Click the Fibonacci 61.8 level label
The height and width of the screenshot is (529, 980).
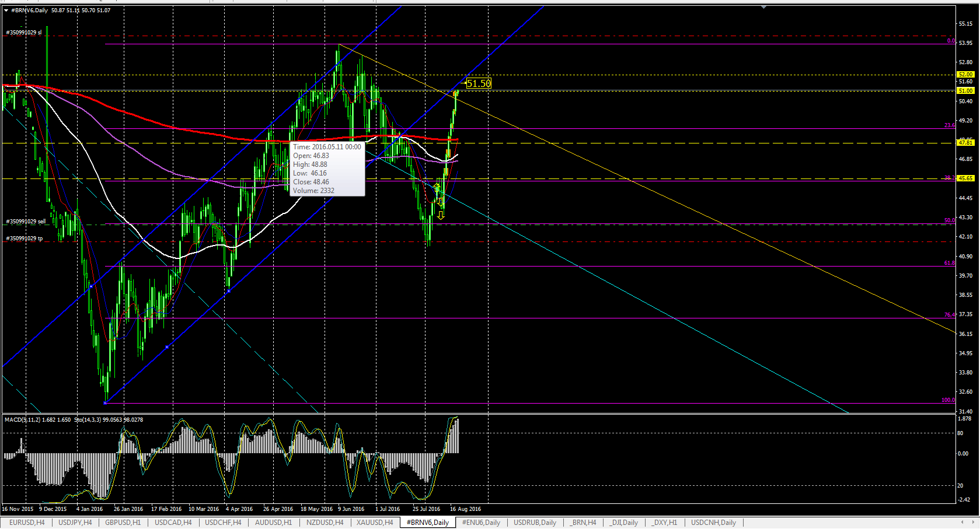coord(950,263)
